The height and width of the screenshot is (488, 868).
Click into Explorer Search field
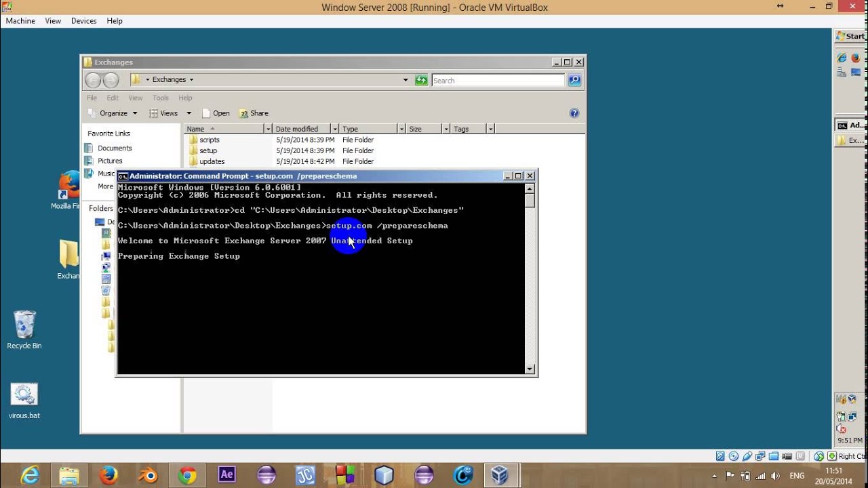pos(498,80)
